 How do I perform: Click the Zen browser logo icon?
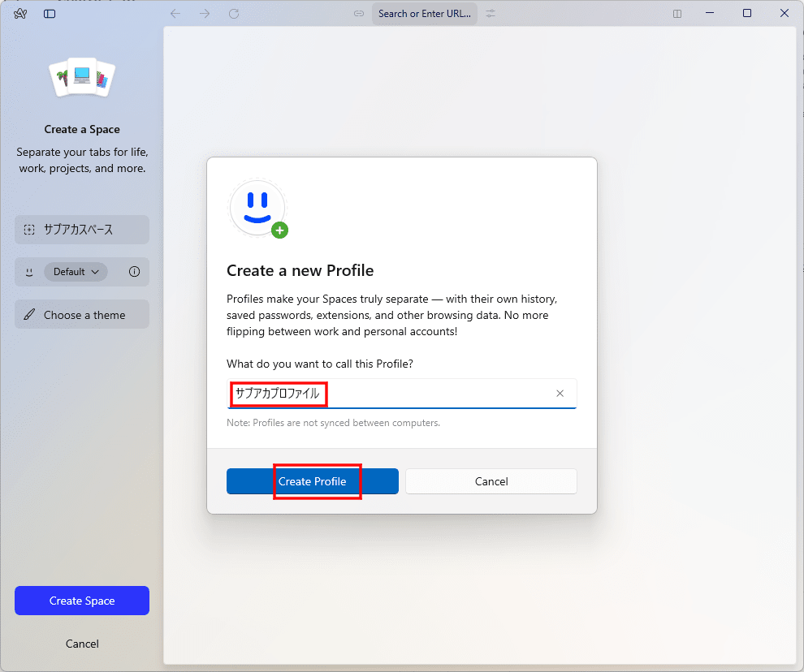[20, 14]
